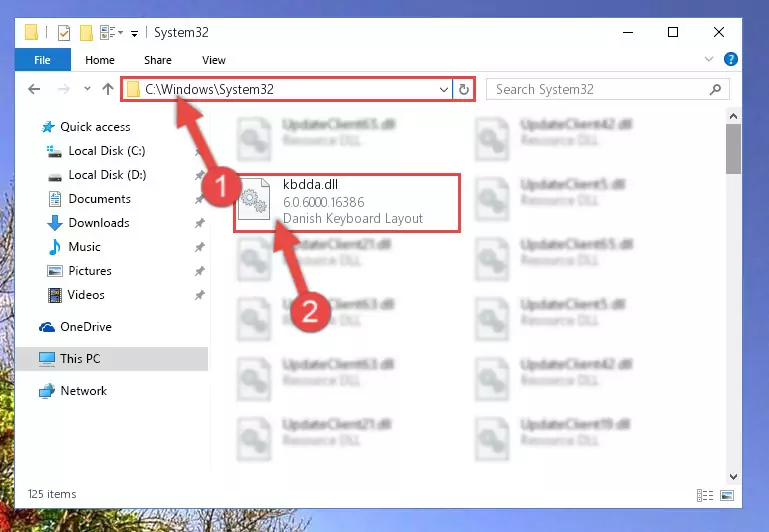769x532 pixels.
Task: Click the pin icon beside Downloads
Action: point(199,223)
